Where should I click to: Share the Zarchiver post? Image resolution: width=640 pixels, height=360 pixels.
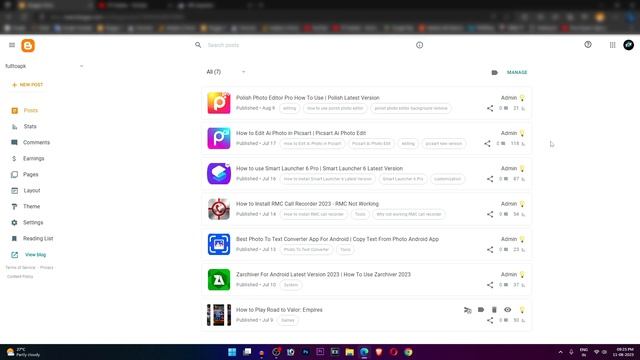490,285
